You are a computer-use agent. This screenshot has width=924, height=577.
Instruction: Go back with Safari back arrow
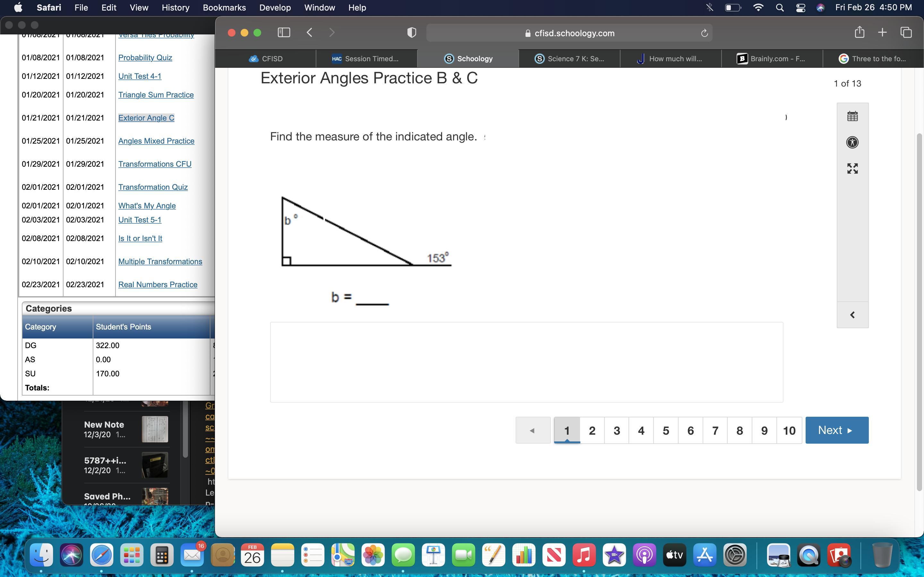310,32
